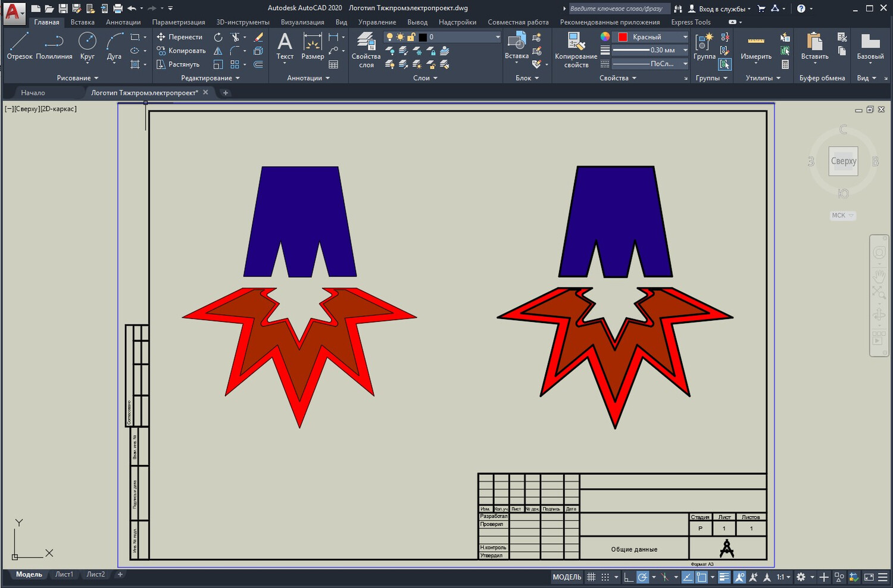The height and width of the screenshot is (588, 893).
Task: Toggle the drawing grid display
Action: tap(591, 577)
